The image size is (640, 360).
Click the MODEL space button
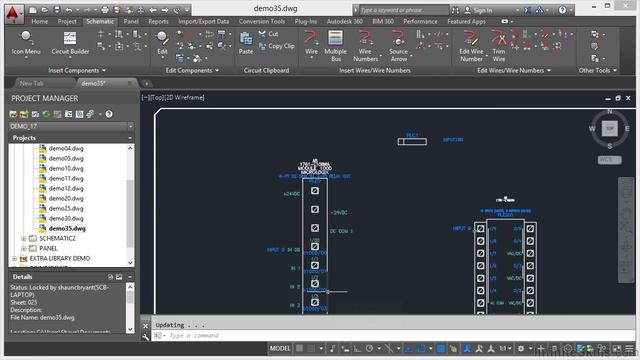click(280, 349)
